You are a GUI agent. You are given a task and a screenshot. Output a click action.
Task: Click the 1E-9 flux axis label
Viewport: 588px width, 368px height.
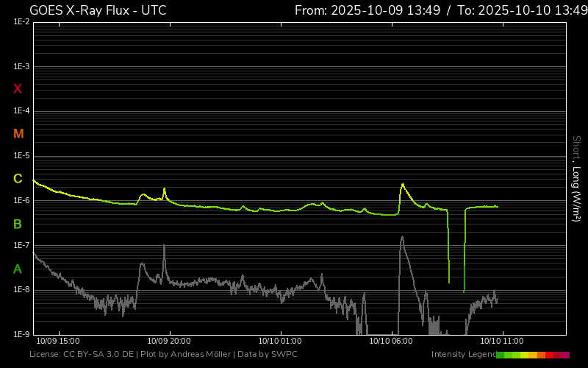[x=21, y=334]
